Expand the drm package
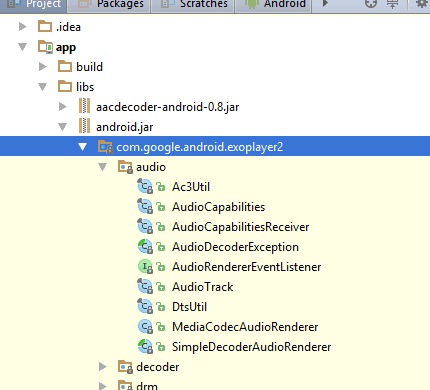Screen dimensions: 430x390 point(103,386)
